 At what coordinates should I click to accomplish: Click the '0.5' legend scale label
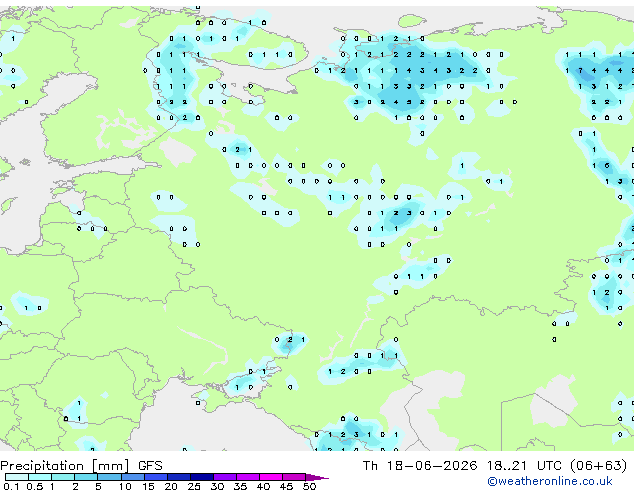coord(34,486)
